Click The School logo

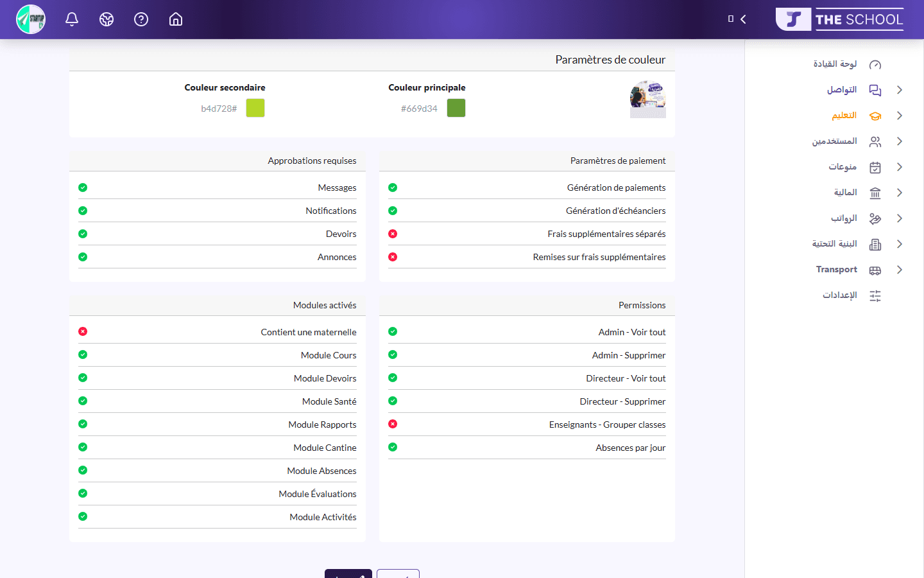(x=840, y=19)
